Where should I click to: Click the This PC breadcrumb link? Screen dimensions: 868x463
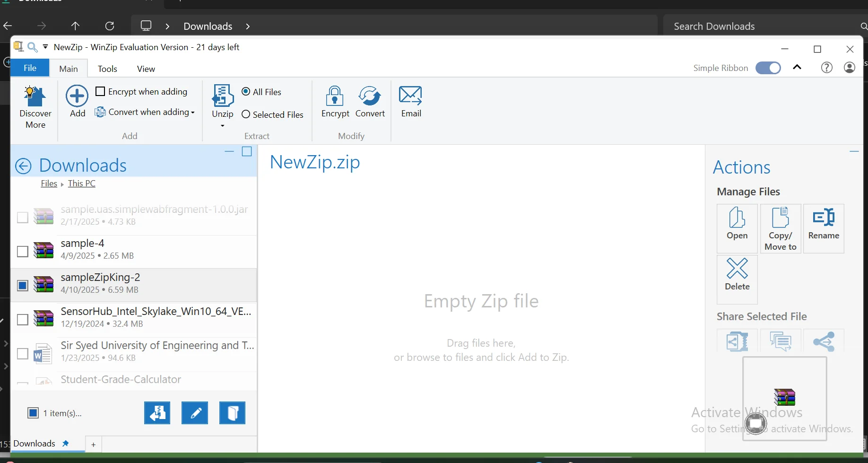(x=82, y=183)
